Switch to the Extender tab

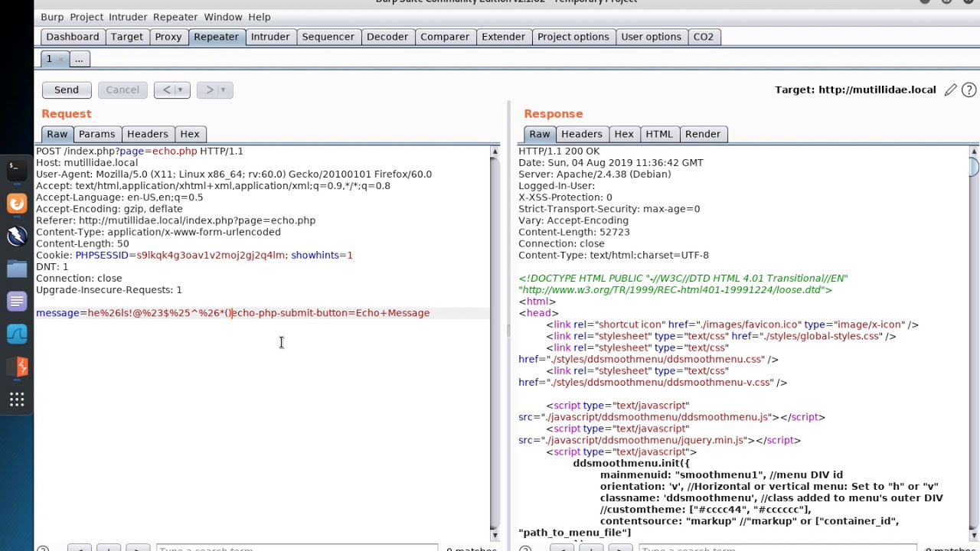coord(504,37)
